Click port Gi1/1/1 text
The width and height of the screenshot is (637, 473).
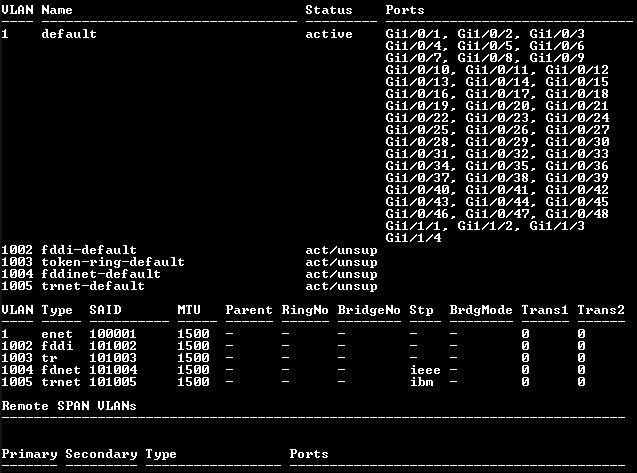pyautogui.click(x=413, y=226)
